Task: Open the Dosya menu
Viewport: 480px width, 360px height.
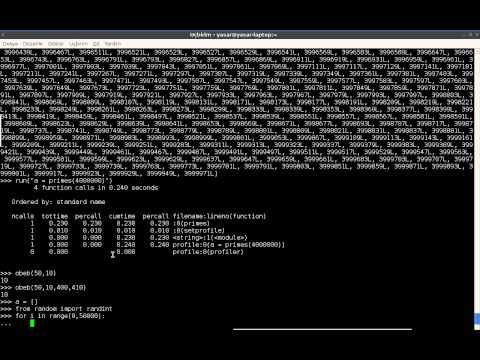Action: coord(10,44)
